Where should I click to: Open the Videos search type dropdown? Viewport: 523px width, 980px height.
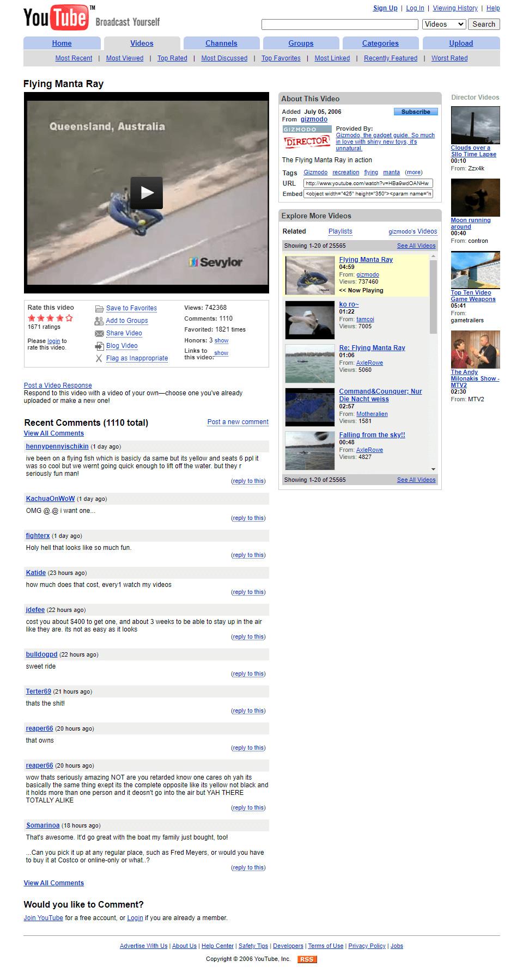(x=444, y=24)
